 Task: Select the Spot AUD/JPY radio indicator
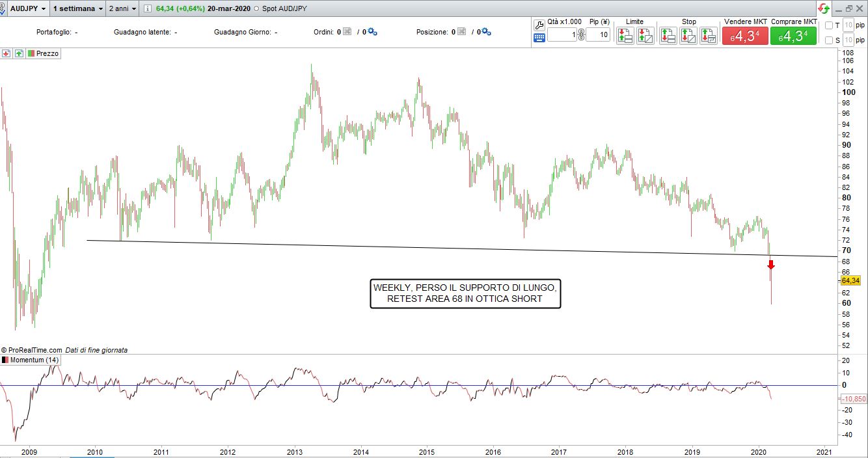pyautogui.click(x=256, y=9)
